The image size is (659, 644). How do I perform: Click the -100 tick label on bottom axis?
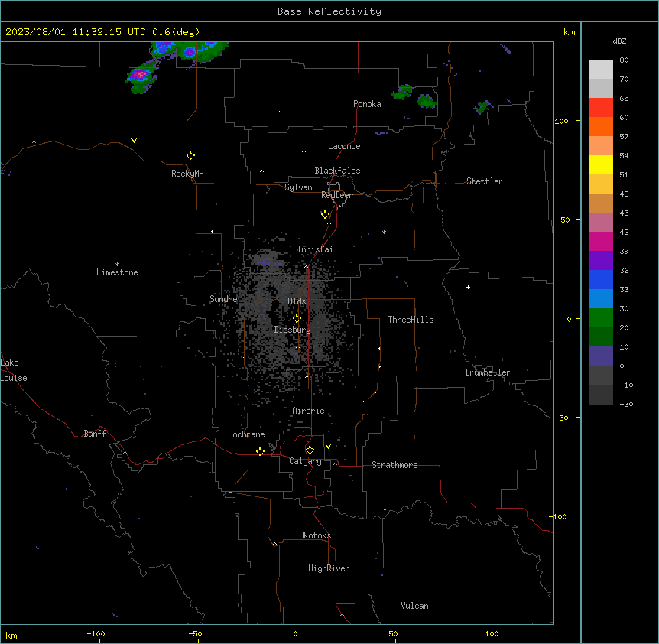[x=96, y=633]
